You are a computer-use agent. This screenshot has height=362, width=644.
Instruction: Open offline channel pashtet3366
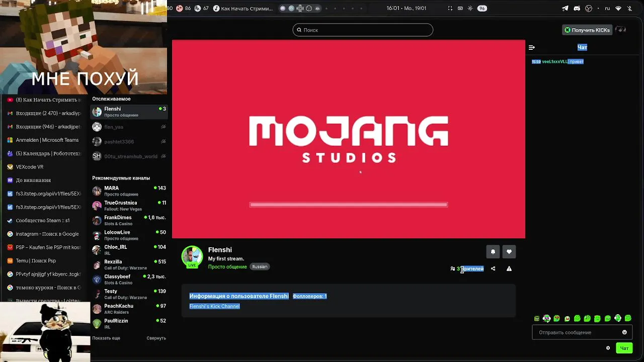[129, 142]
